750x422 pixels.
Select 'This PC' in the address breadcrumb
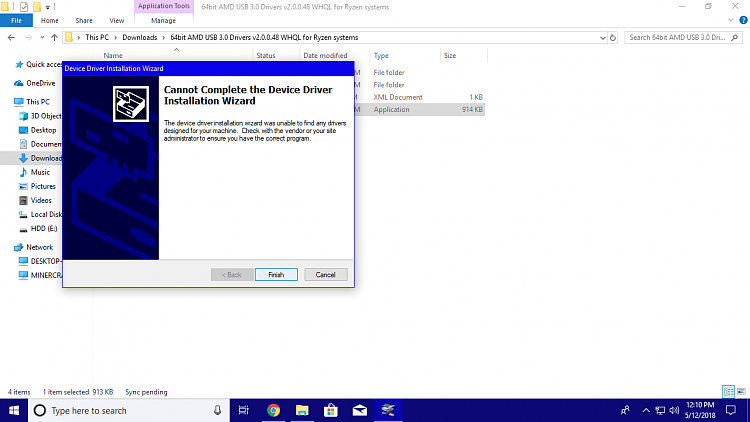(x=97, y=37)
